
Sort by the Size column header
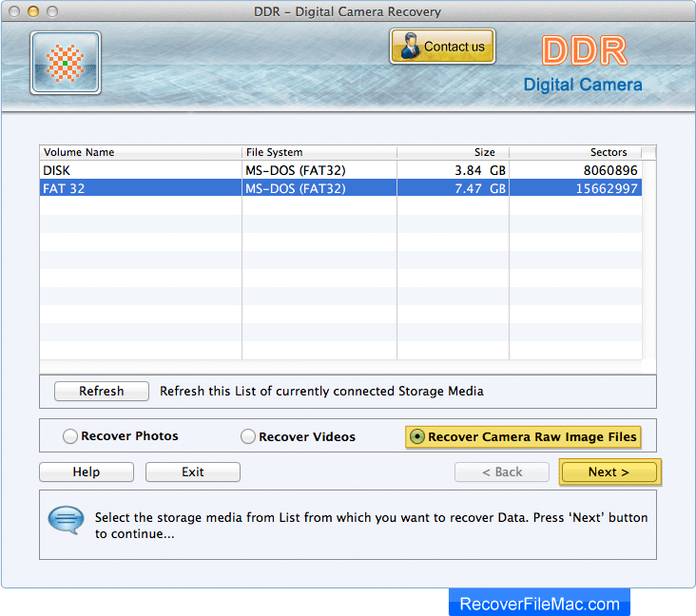click(x=453, y=152)
